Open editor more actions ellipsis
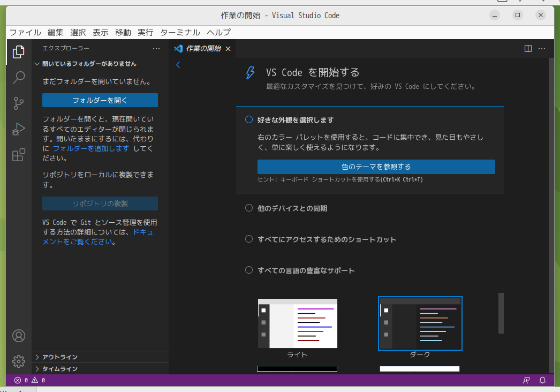Screen dimensions: 560x392 [542, 49]
